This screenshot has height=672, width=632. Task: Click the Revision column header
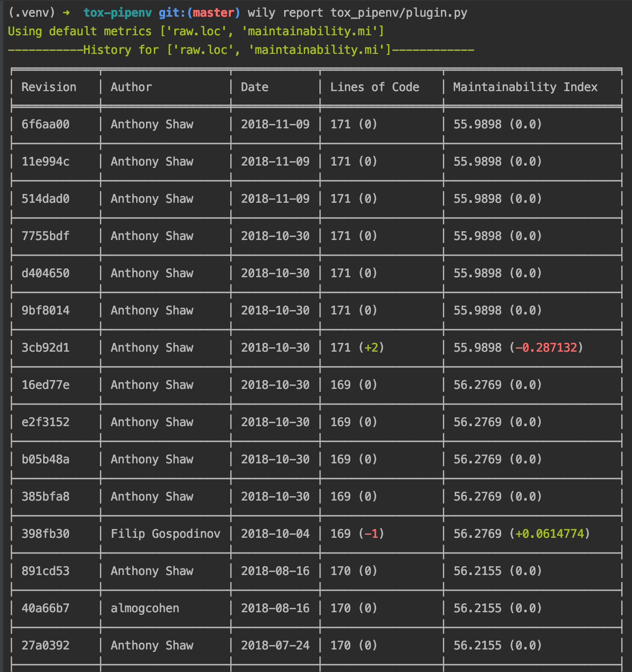point(49,87)
